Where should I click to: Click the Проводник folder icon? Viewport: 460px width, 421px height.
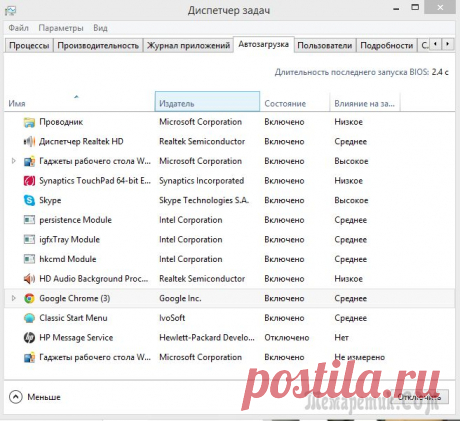(x=29, y=122)
